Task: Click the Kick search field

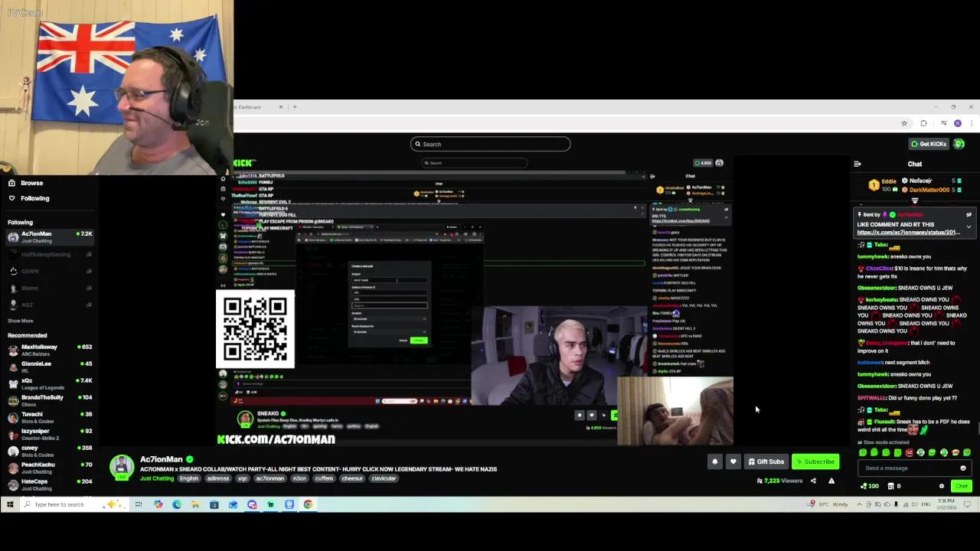Action: point(491,144)
